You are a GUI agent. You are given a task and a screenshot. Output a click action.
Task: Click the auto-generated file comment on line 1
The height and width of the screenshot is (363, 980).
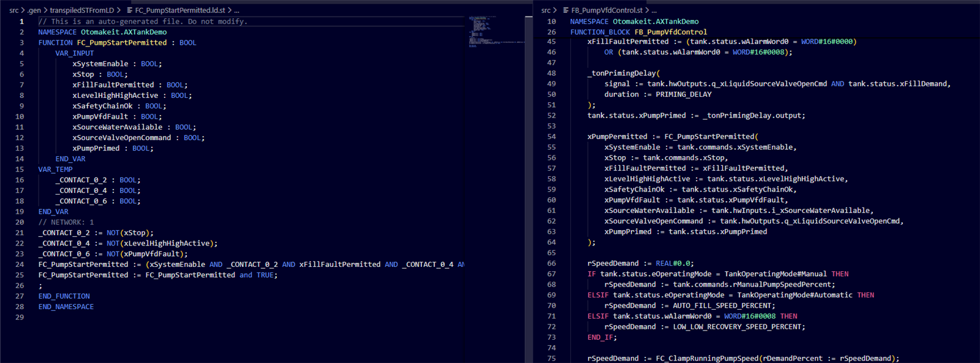[143, 21]
